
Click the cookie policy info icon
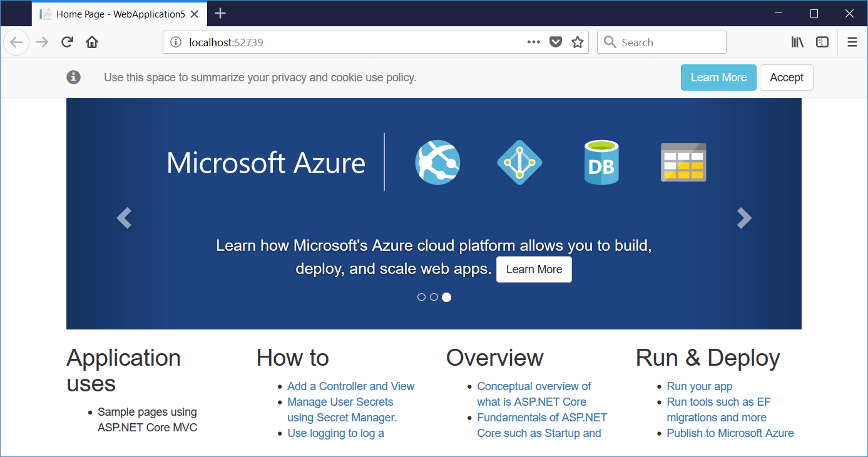pos(74,77)
